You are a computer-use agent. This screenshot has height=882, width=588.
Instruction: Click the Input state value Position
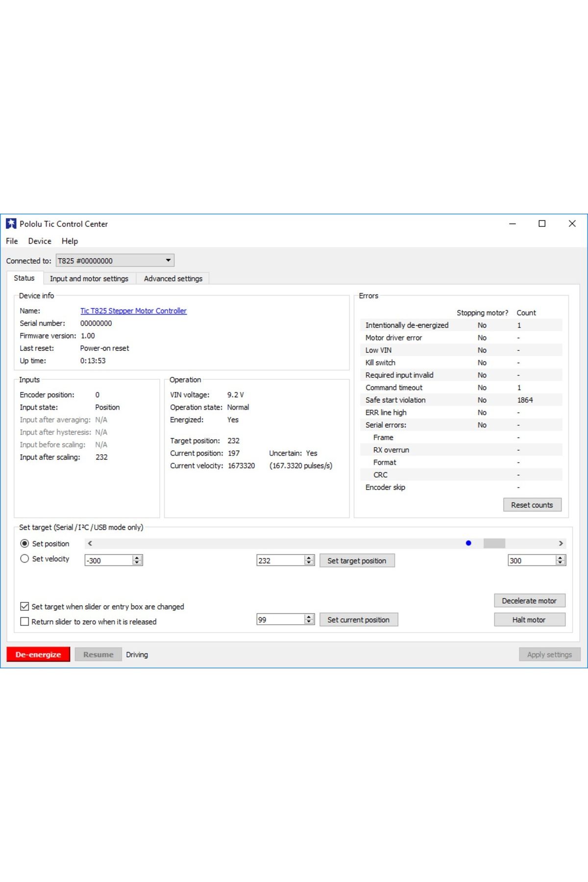[107, 407]
